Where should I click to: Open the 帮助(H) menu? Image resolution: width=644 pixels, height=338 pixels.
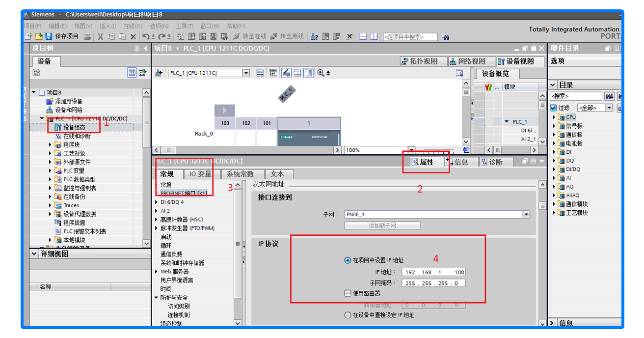pyautogui.click(x=236, y=26)
